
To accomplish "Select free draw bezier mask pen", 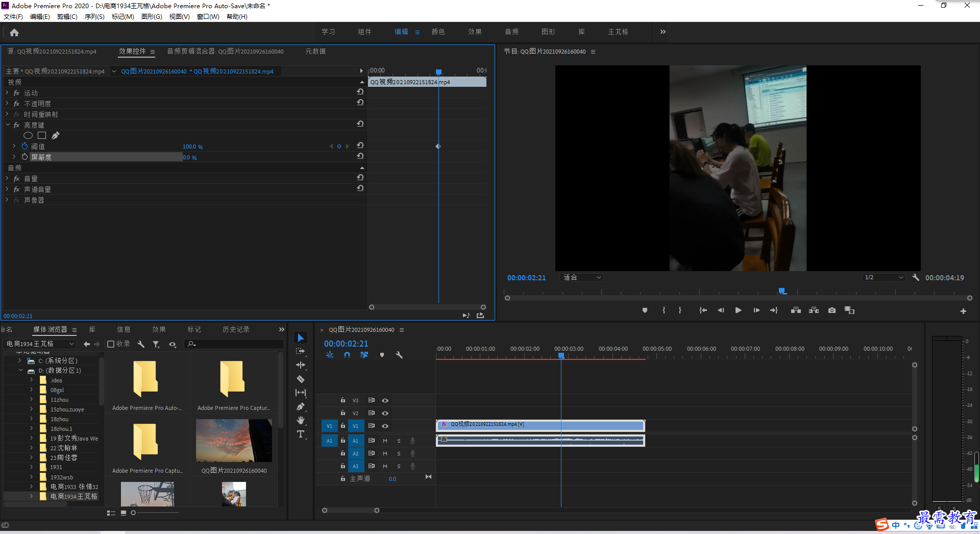I will coord(56,135).
